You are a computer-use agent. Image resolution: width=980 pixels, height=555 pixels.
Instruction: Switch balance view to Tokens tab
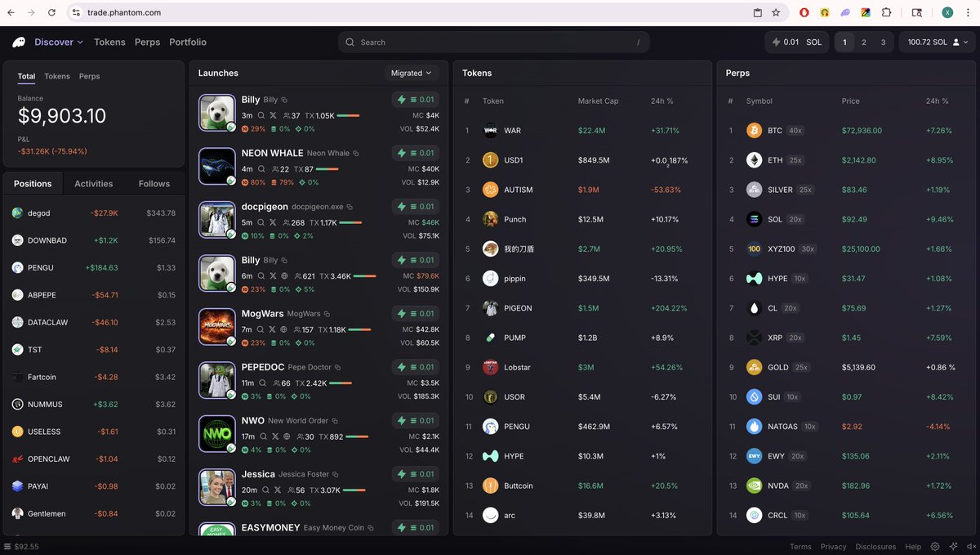57,76
